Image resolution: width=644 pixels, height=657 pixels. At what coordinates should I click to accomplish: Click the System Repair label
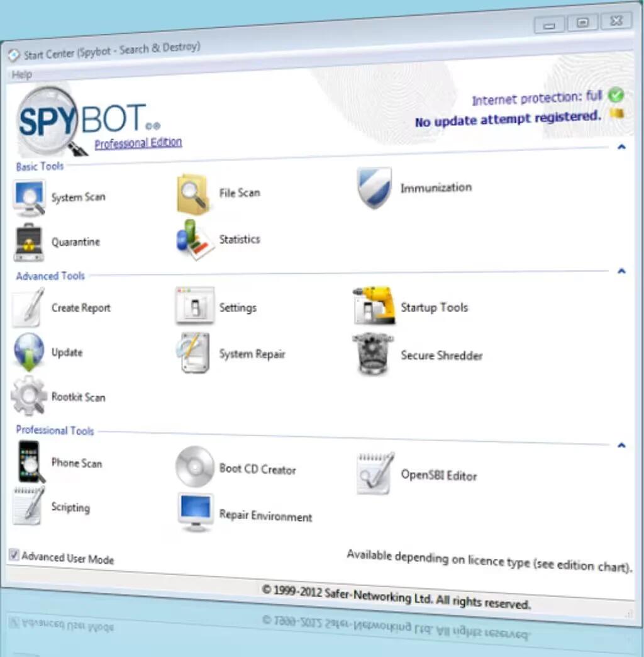[252, 354]
